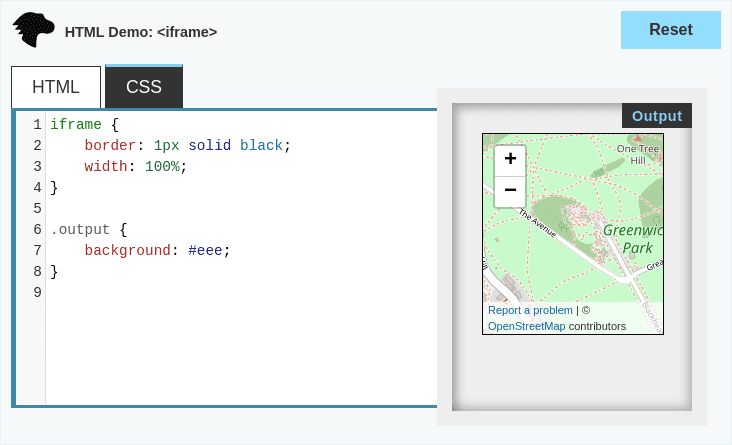Zoom in the map with plus button
The height and width of the screenshot is (445, 732).
pyautogui.click(x=510, y=159)
